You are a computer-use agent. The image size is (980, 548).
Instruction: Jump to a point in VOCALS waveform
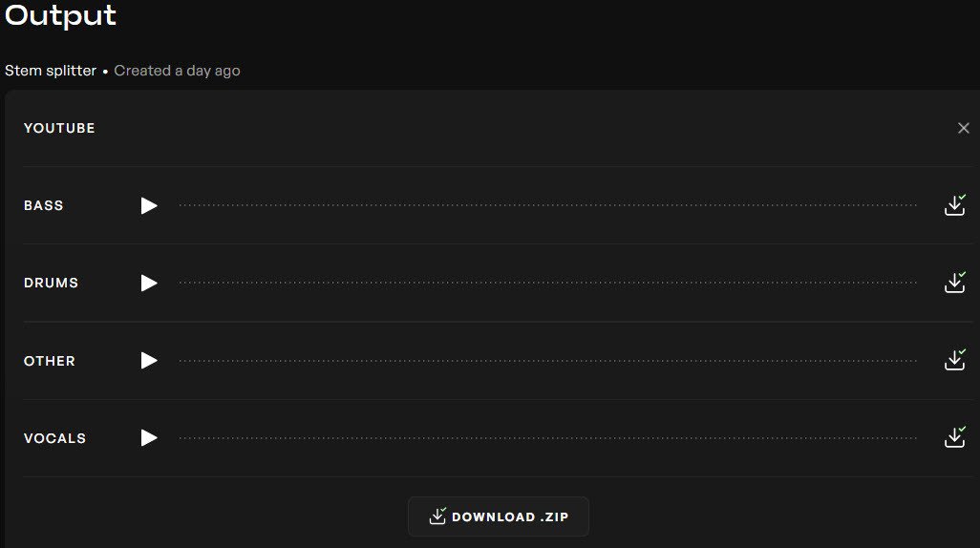point(547,438)
